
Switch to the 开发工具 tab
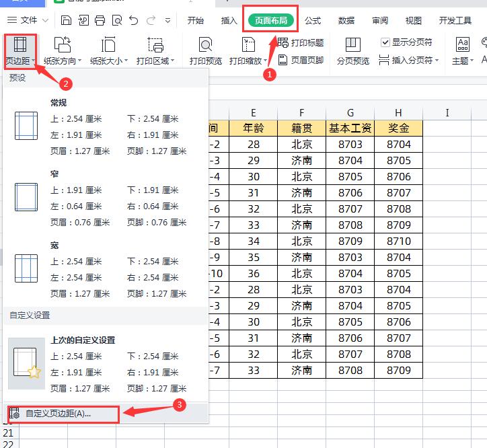[x=455, y=21]
